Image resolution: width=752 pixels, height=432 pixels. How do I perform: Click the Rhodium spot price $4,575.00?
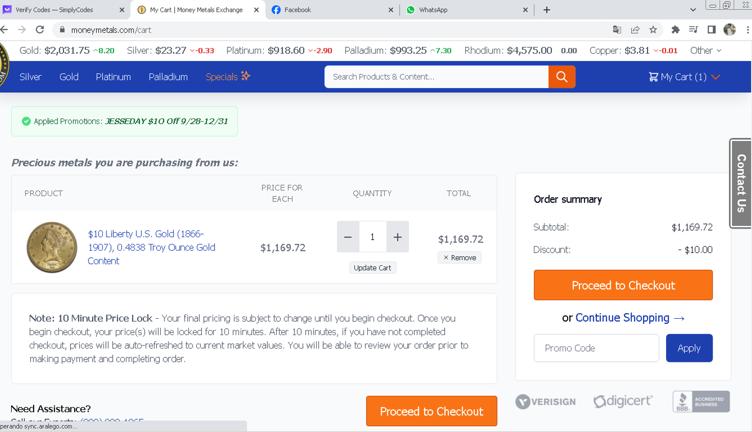(x=529, y=50)
